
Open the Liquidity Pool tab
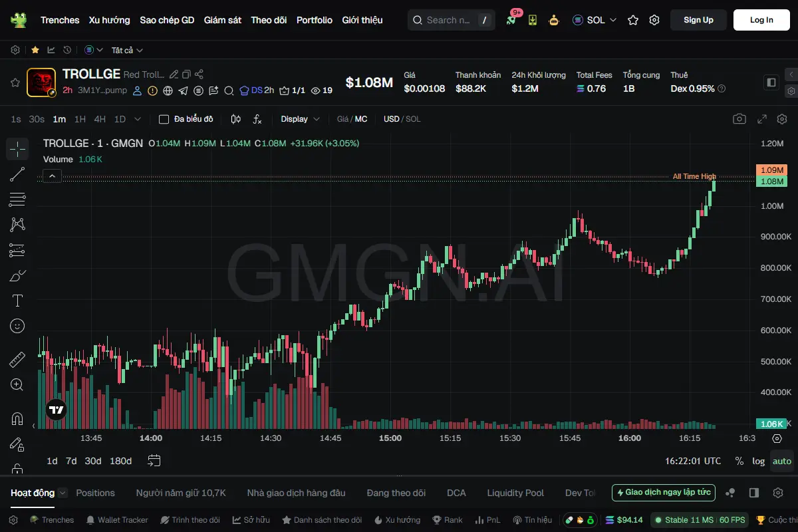coord(515,493)
